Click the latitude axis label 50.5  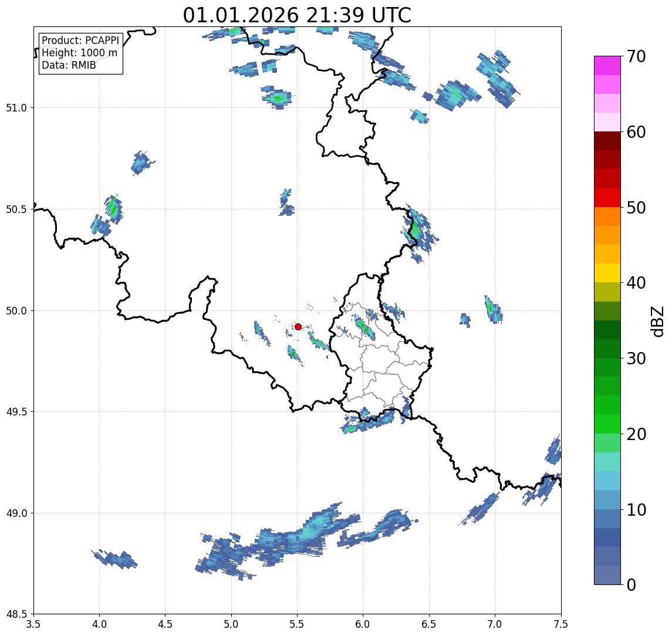pyautogui.click(x=16, y=209)
